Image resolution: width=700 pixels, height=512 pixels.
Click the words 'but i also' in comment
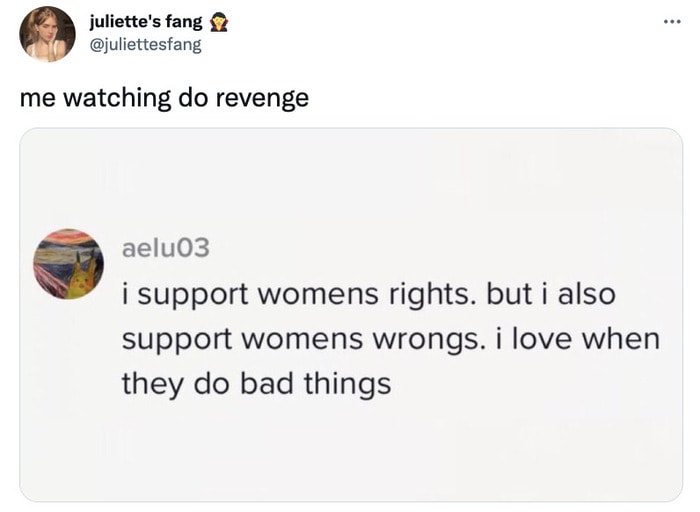pos(551,294)
